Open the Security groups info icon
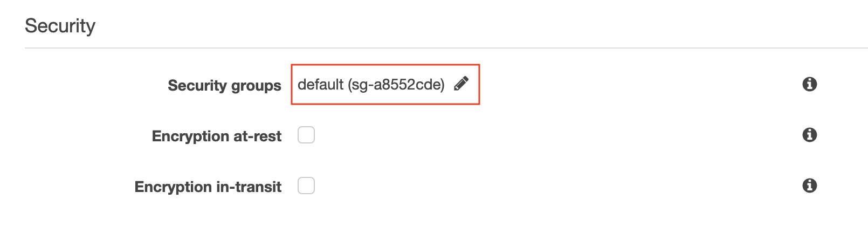The height and width of the screenshot is (233, 868). coord(809,84)
